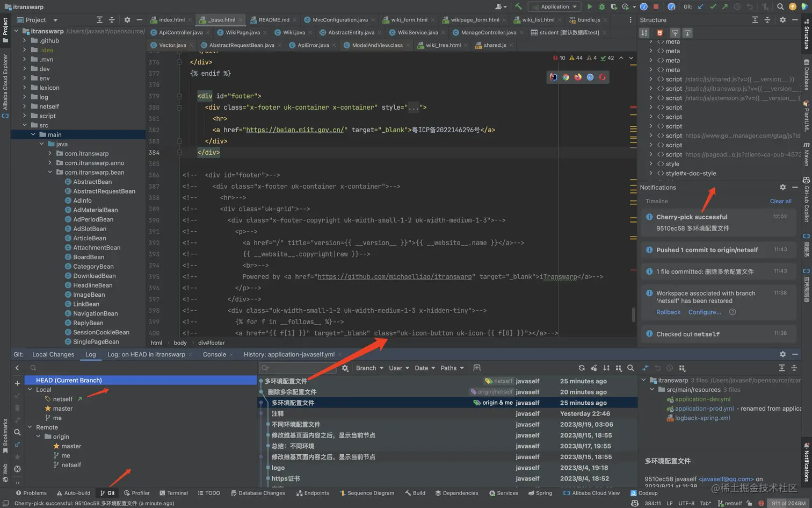
Task: Collapse all in Project panel
Action: click(x=112, y=20)
